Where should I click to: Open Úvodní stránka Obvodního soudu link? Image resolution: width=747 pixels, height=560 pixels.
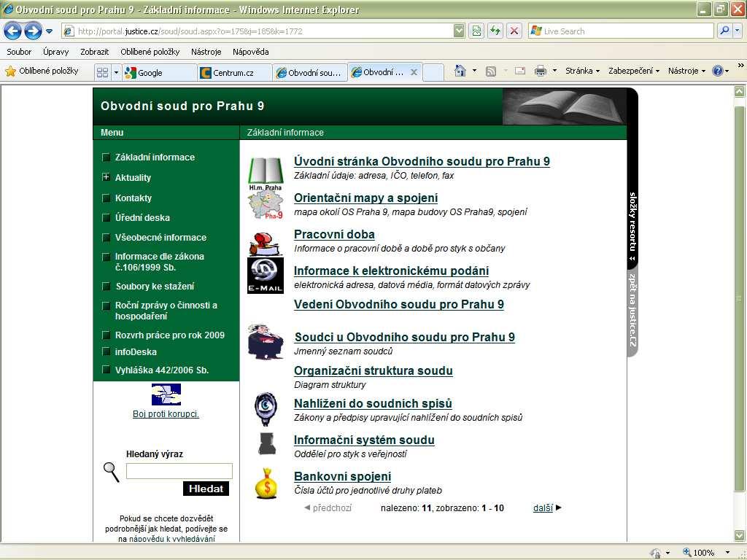(422, 161)
